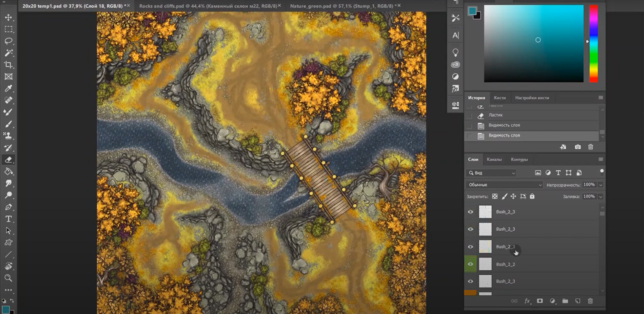Open the Character panel icon
This screenshot has height=314, width=644.
click(455, 35)
